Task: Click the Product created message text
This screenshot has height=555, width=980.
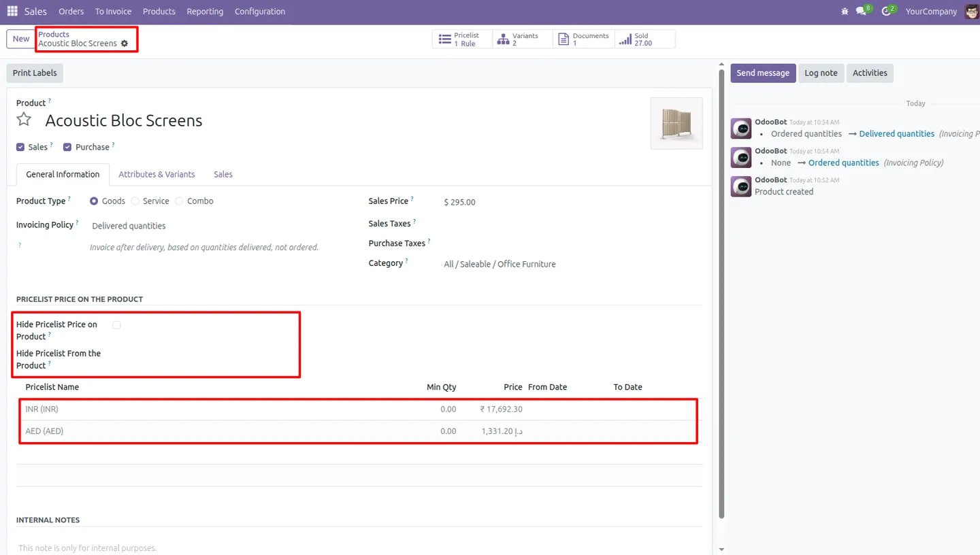Action: point(784,192)
